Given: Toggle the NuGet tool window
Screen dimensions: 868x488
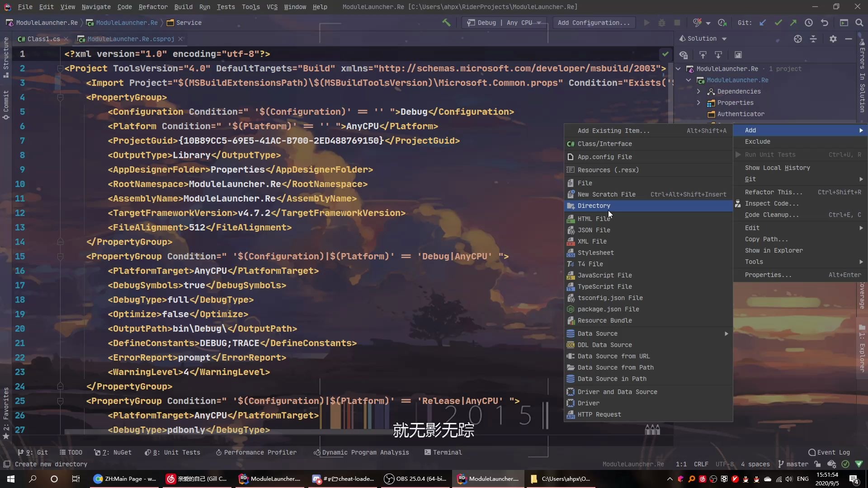Looking at the screenshot, I should pos(113,452).
